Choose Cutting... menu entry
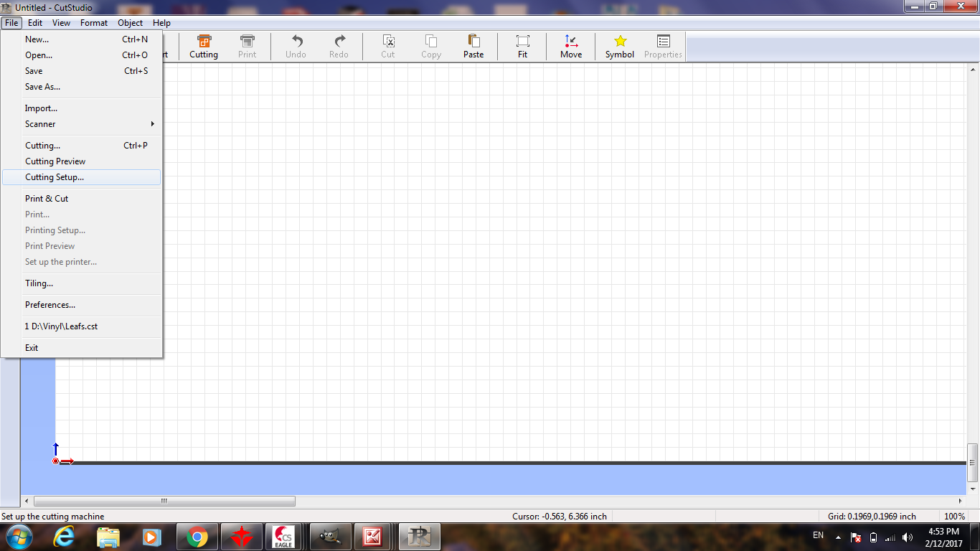 (82, 146)
